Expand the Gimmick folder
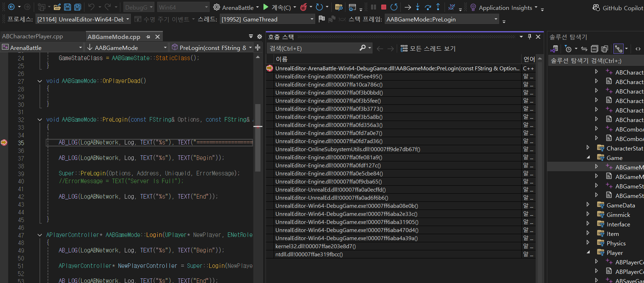This screenshot has width=644, height=283. tap(588, 214)
